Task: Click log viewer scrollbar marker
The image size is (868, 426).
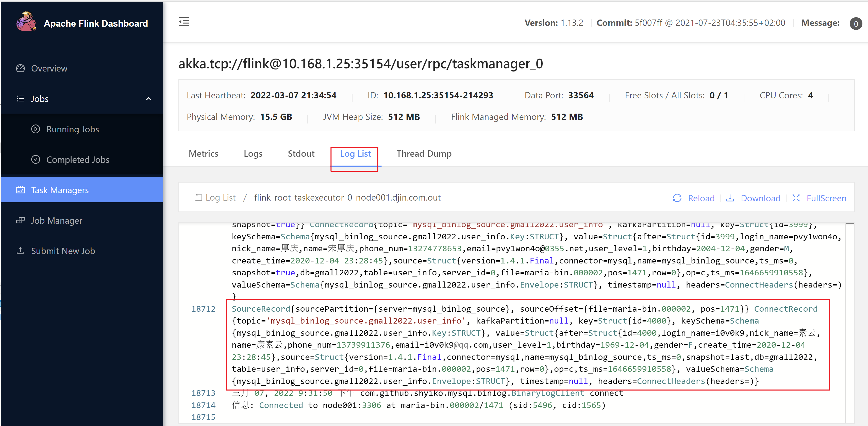Action: click(x=850, y=224)
